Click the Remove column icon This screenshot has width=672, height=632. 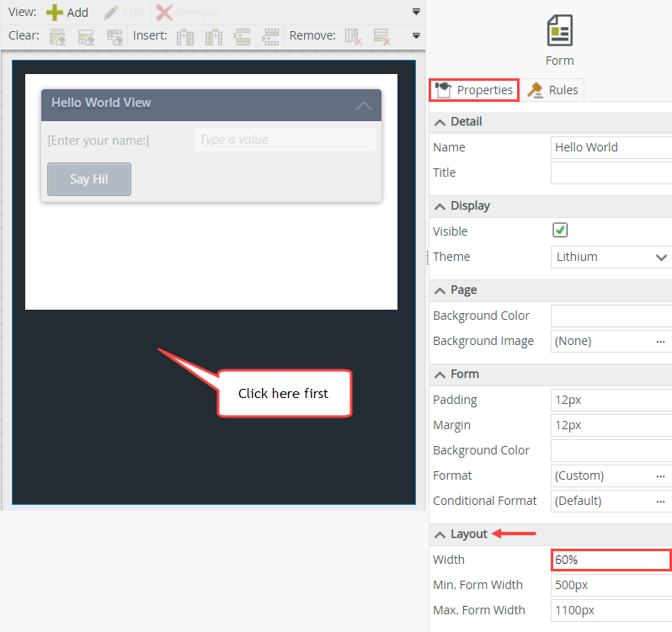click(354, 37)
